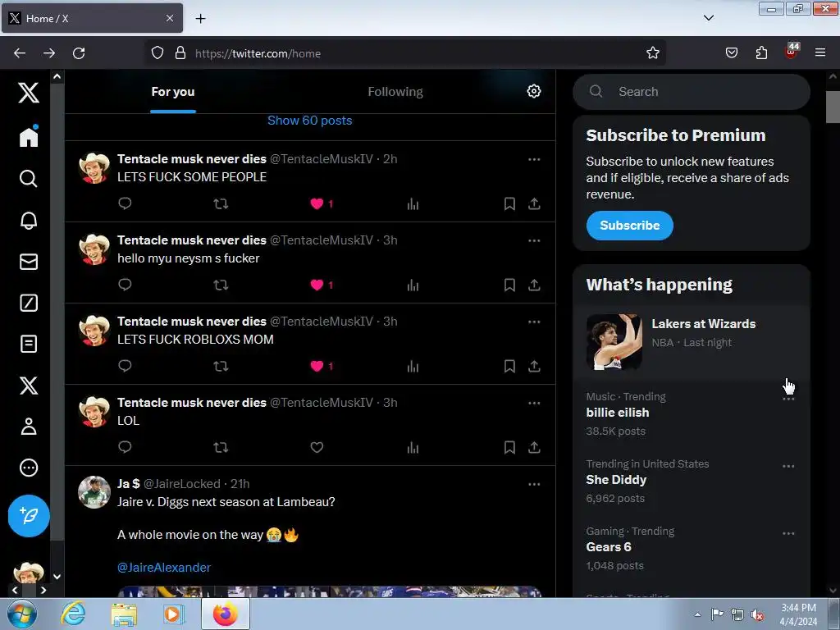
Task: Repost the "LETS FUCK SOME PEOPLE" post
Action: [x=221, y=203]
